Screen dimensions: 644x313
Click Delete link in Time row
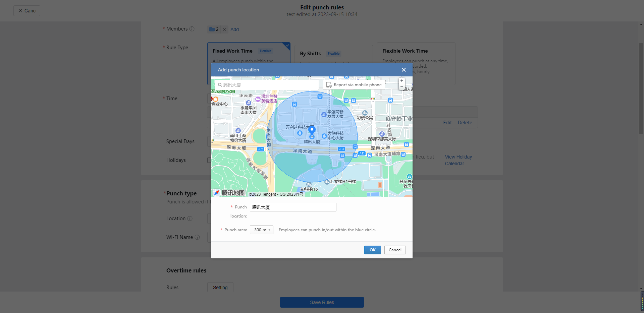coord(465,123)
